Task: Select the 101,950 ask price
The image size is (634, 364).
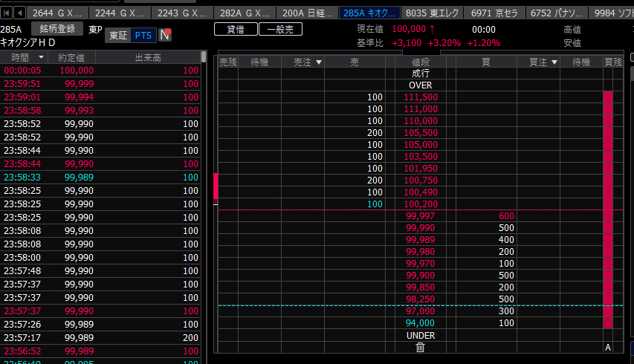Action: [421, 169]
